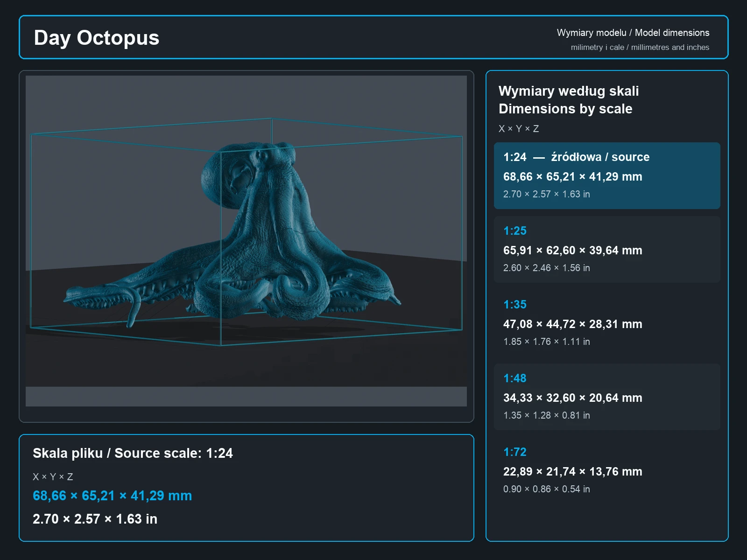The image size is (747, 560).
Task: Click the 'Dimensions by scale' heading
Action: click(565, 109)
